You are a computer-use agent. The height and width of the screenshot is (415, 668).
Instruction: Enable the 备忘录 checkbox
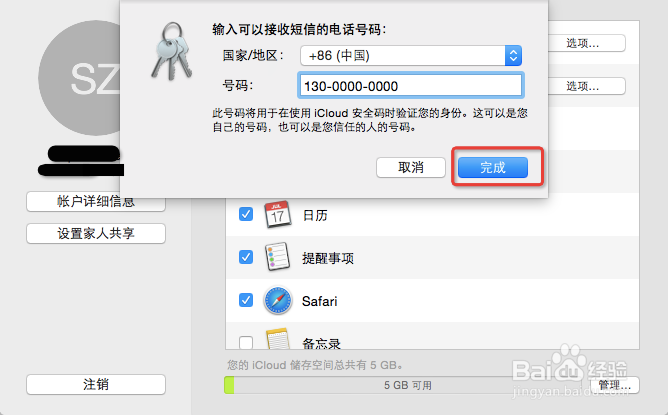click(x=246, y=343)
